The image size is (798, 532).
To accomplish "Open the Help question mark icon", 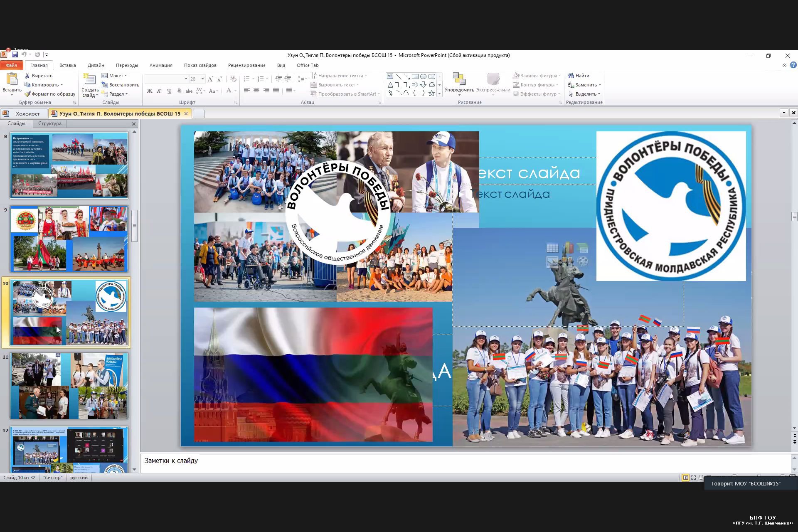I will click(x=793, y=65).
